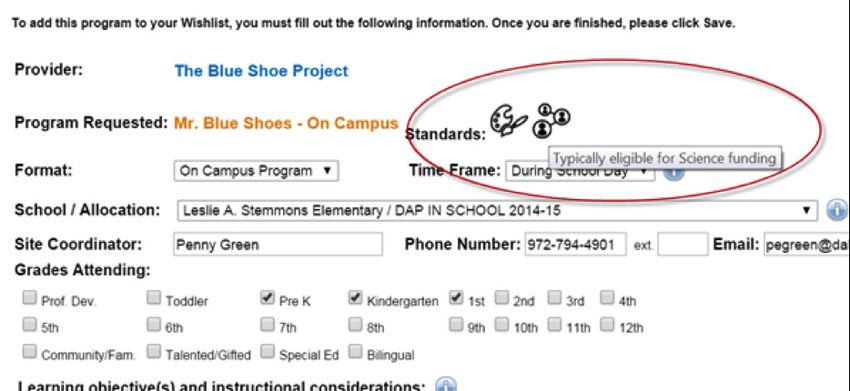Check the 2nd grade checkbox

point(501,298)
